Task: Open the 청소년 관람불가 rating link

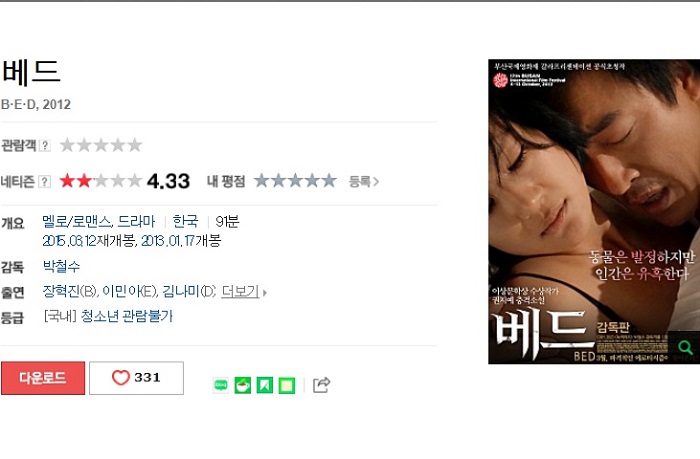Action: coord(126,317)
